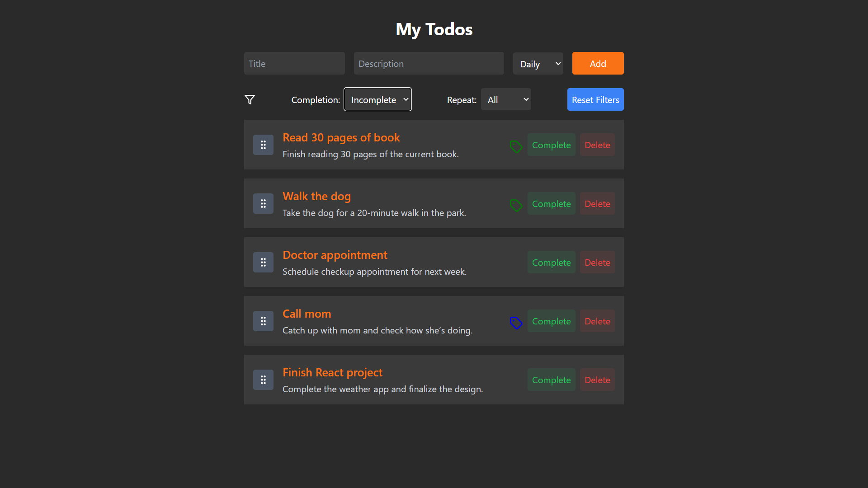Delete the Finish React project todo
This screenshot has height=488, width=868.
point(597,380)
